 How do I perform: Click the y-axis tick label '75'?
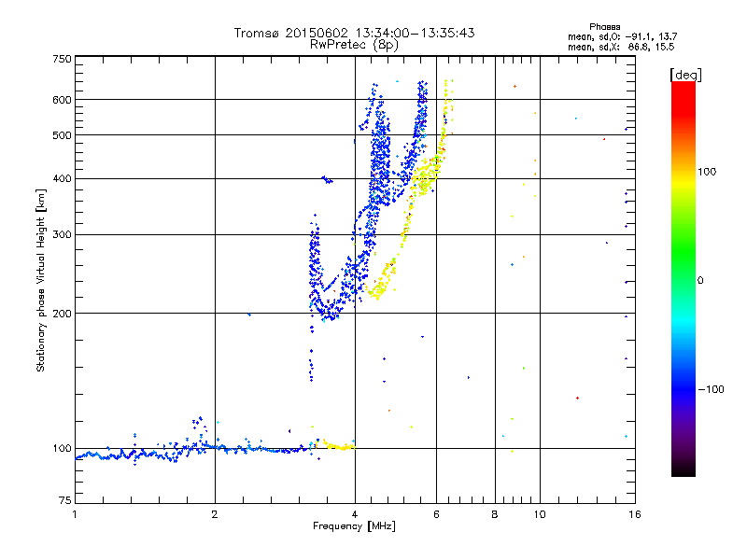click(65, 500)
